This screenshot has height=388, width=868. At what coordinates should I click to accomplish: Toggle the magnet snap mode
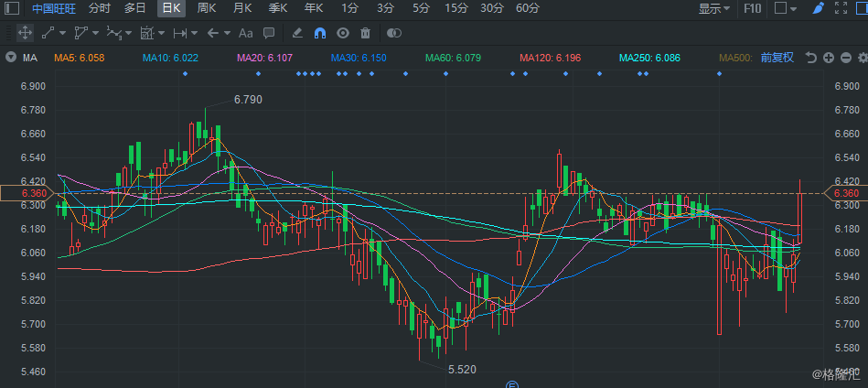[320, 33]
